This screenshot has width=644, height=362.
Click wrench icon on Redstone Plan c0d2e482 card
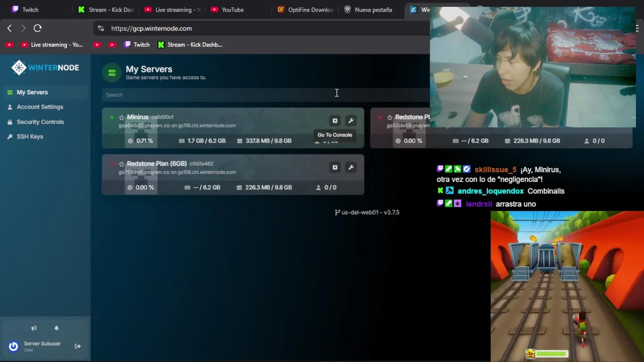351,167
